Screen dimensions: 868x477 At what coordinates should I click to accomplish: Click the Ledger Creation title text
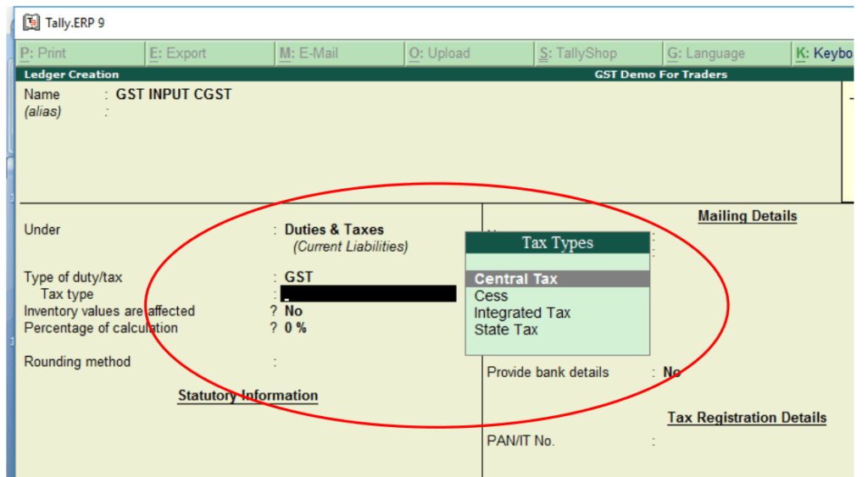point(71,75)
